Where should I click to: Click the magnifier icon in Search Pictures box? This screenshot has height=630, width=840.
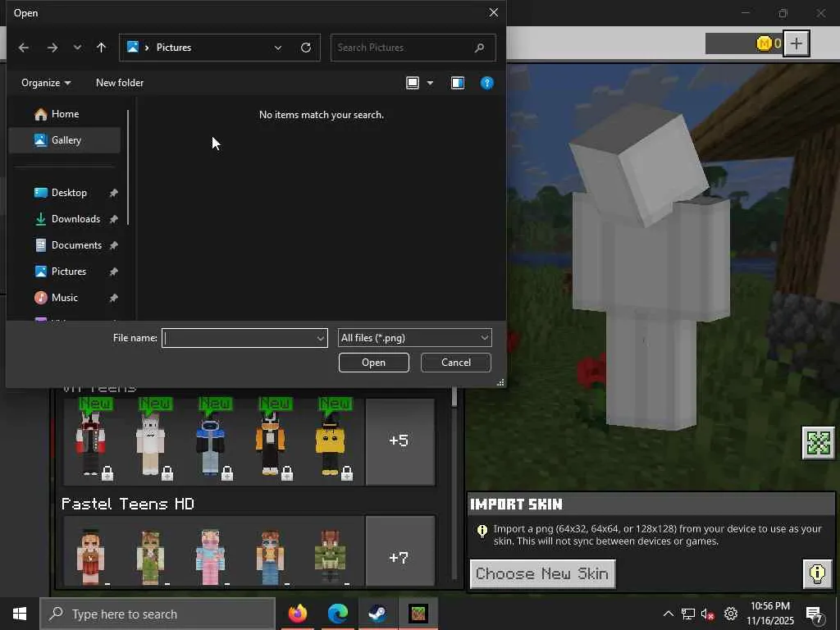[x=479, y=48]
